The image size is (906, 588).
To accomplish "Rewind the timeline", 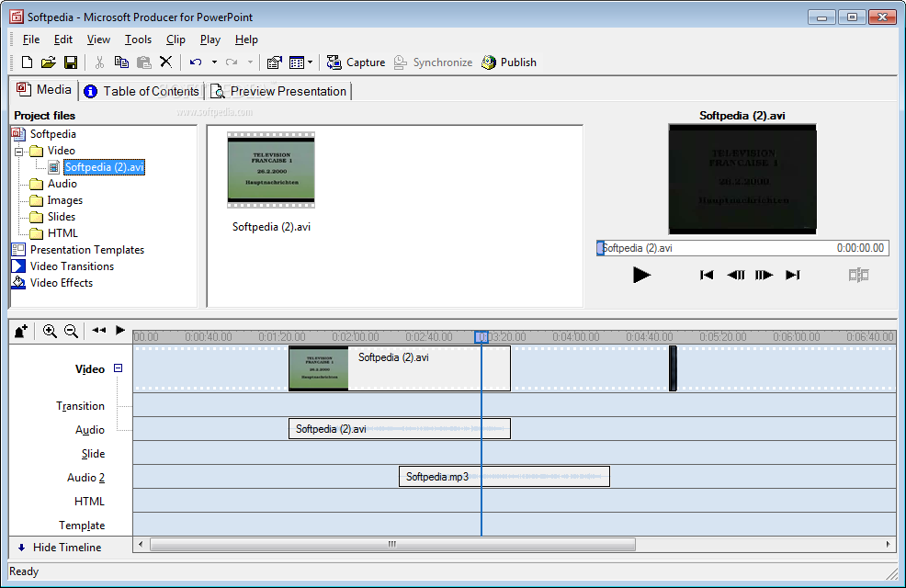I will point(99,331).
